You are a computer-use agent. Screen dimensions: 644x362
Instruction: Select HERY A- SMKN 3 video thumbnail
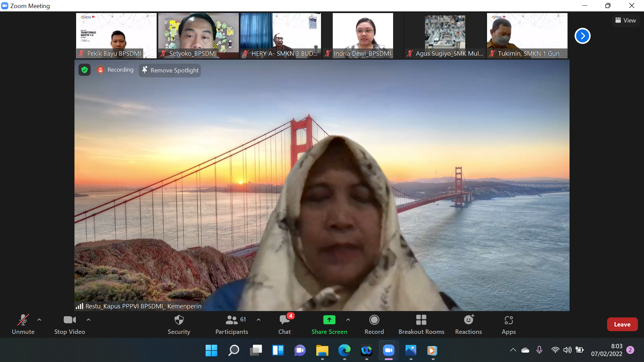(281, 36)
